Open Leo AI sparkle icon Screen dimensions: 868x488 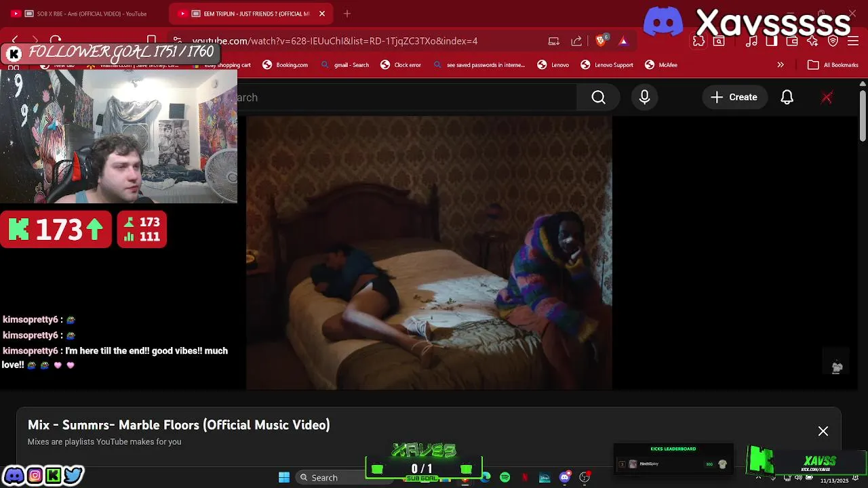(x=812, y=41)
